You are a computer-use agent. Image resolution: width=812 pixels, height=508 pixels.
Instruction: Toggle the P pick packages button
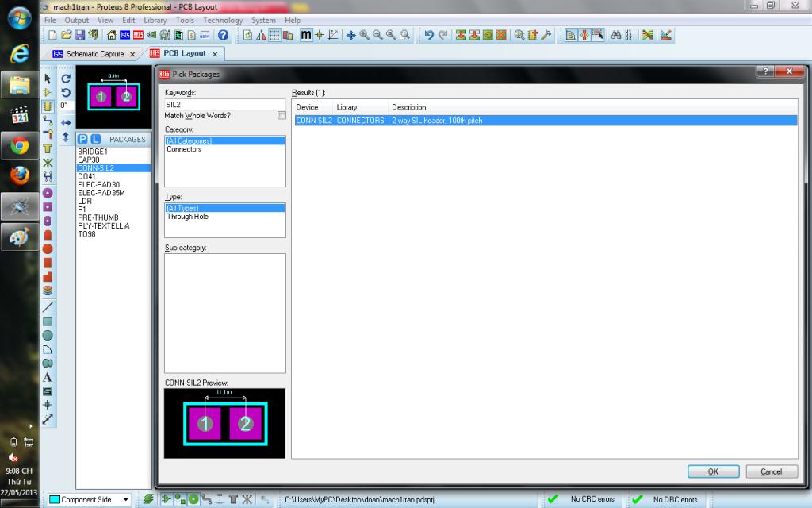click(82, 139)
